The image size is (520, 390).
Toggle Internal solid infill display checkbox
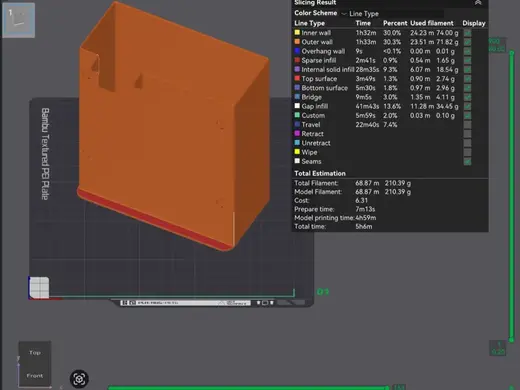click(x=467, y=70)
